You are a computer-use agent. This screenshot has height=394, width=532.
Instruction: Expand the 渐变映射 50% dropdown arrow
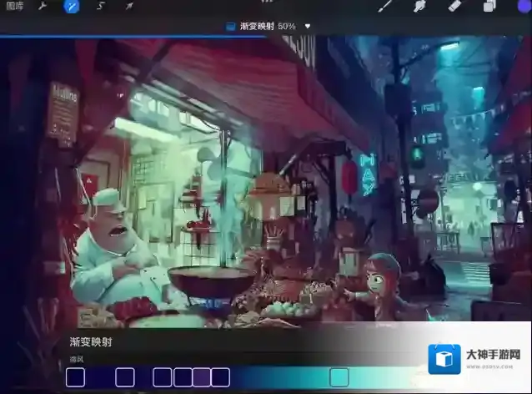pos(308,26)
